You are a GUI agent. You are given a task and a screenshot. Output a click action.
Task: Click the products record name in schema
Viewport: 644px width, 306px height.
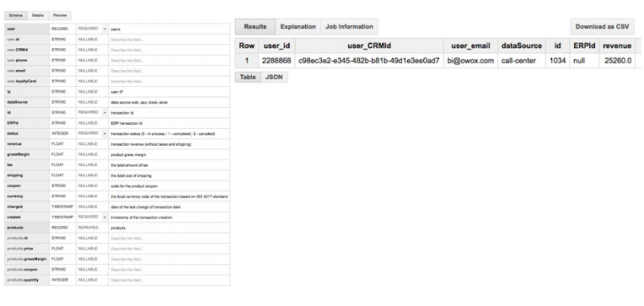[14, 228]
